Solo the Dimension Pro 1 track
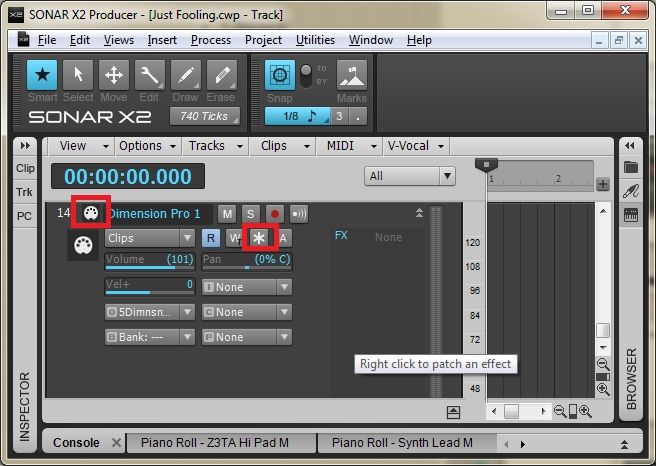The width and height of the screenshot is (656, 466). click(250, 214)
